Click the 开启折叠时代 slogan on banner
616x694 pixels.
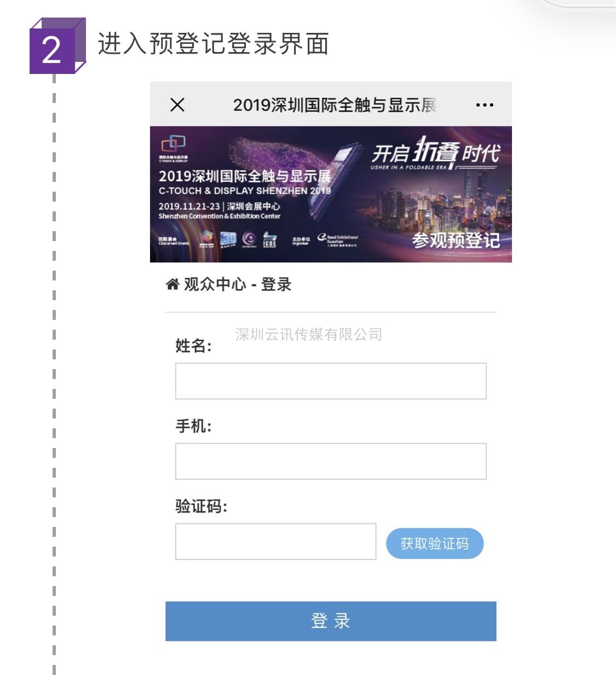tap(435, 152)
